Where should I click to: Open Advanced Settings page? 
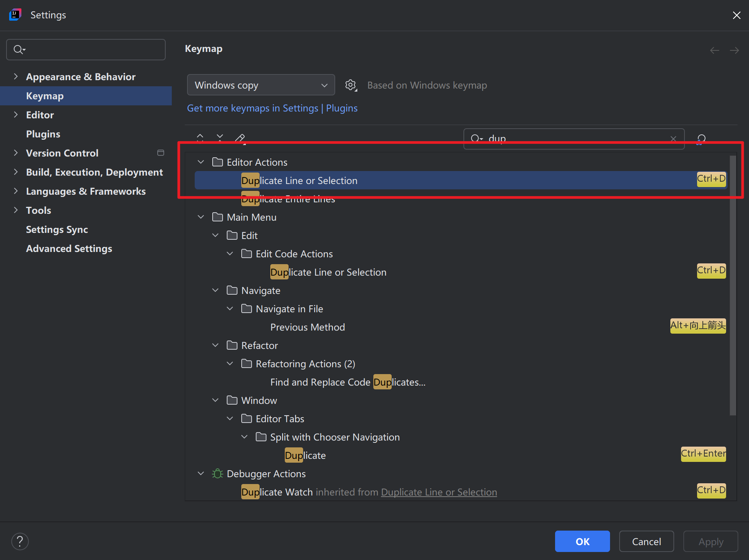click(x=69, y=249)
